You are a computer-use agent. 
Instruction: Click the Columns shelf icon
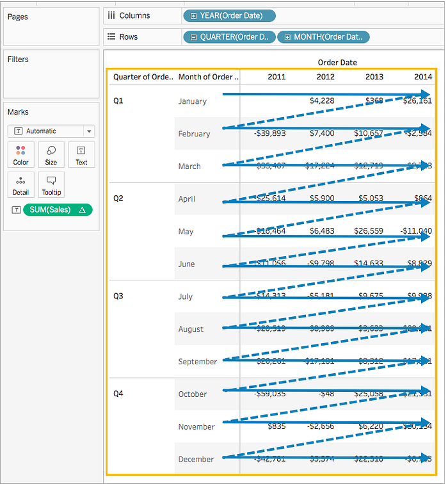coord(111,15)
